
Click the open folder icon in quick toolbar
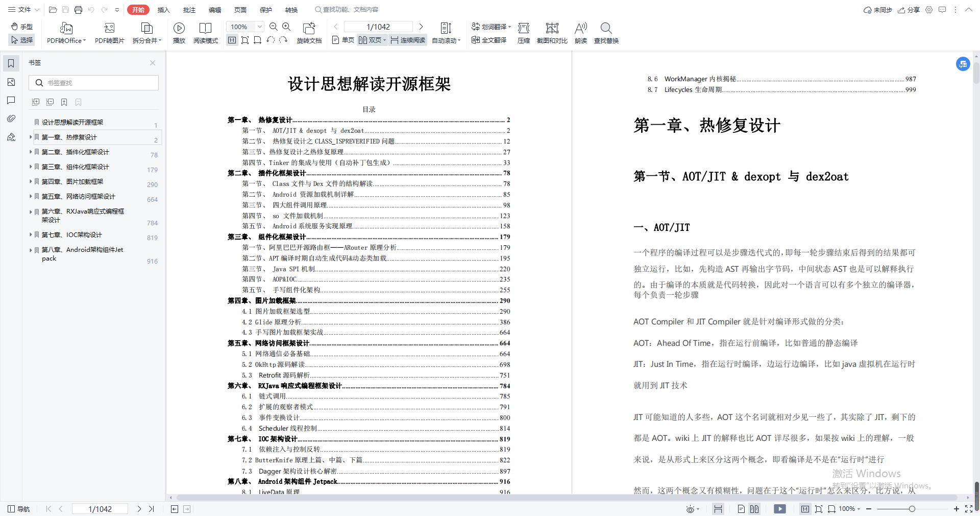[53, 10]
